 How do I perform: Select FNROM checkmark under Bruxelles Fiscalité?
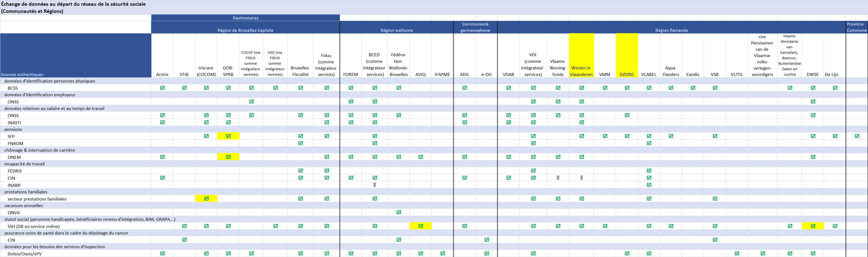coord(300,143)
